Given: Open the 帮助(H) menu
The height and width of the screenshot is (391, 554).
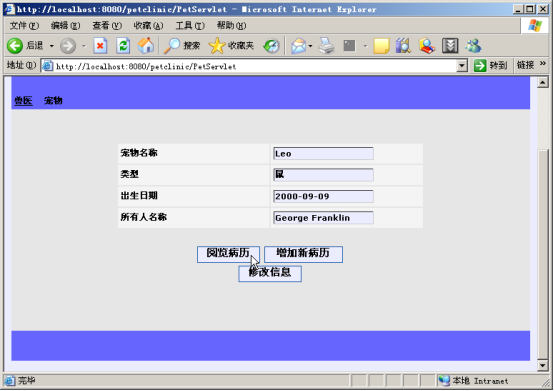Looking at the screenshot, I should pos(231,26).
